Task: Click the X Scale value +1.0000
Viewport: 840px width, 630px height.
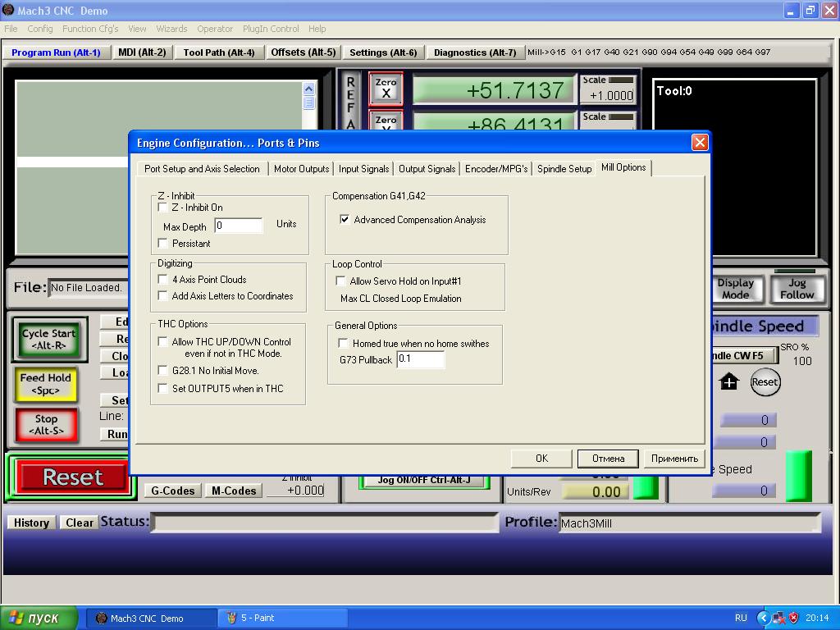Action: 608,95
